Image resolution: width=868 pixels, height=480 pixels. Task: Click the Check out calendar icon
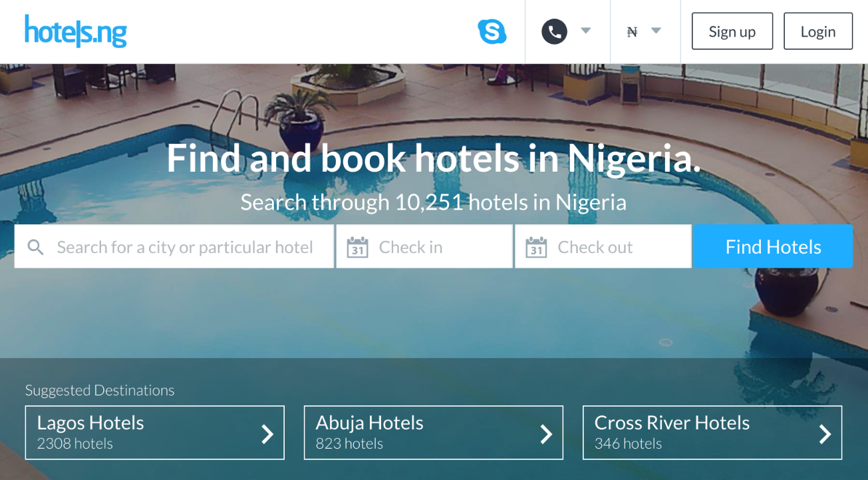point(536,246)
